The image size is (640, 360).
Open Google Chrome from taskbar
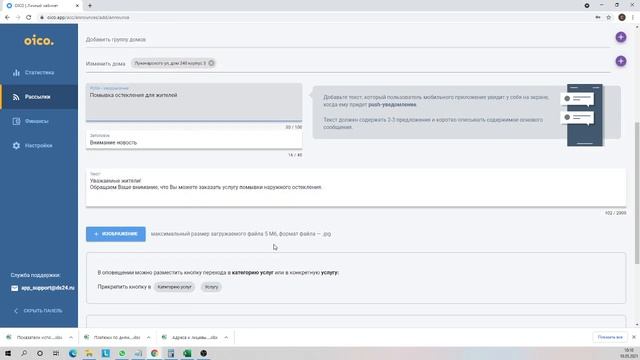[x=154, y=353]
